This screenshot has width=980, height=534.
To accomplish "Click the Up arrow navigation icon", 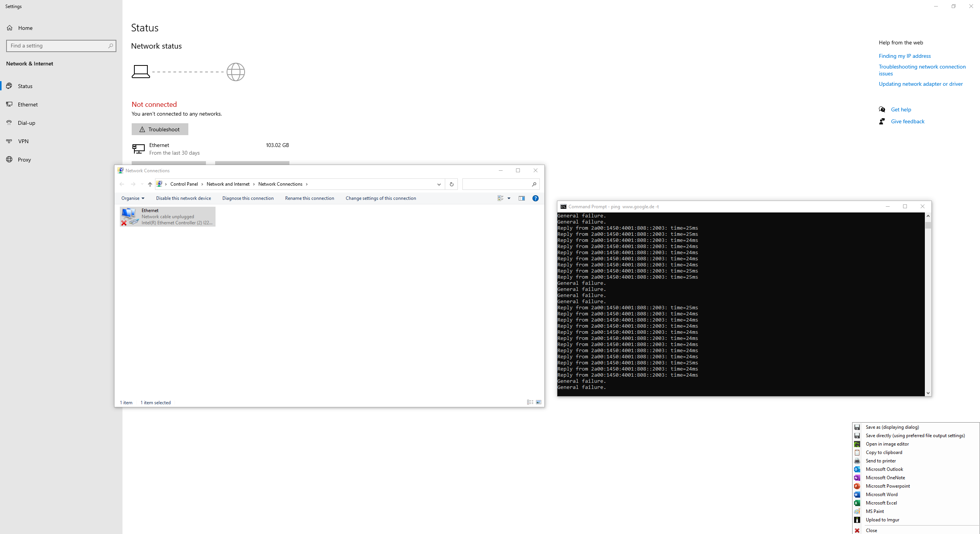I will pyautogui.click(x=150, y=184).
